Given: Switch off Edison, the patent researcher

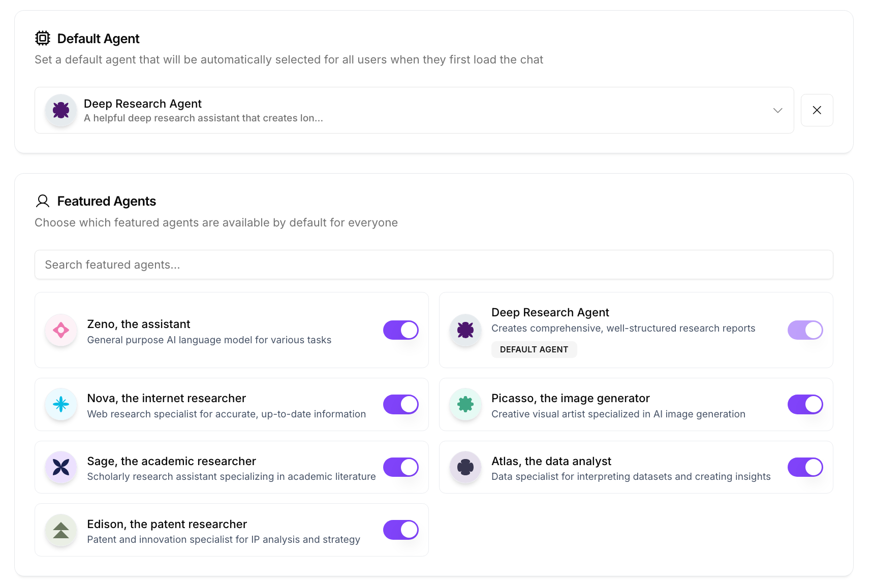Looking at the screenshot, I should [x=400, y=530].
